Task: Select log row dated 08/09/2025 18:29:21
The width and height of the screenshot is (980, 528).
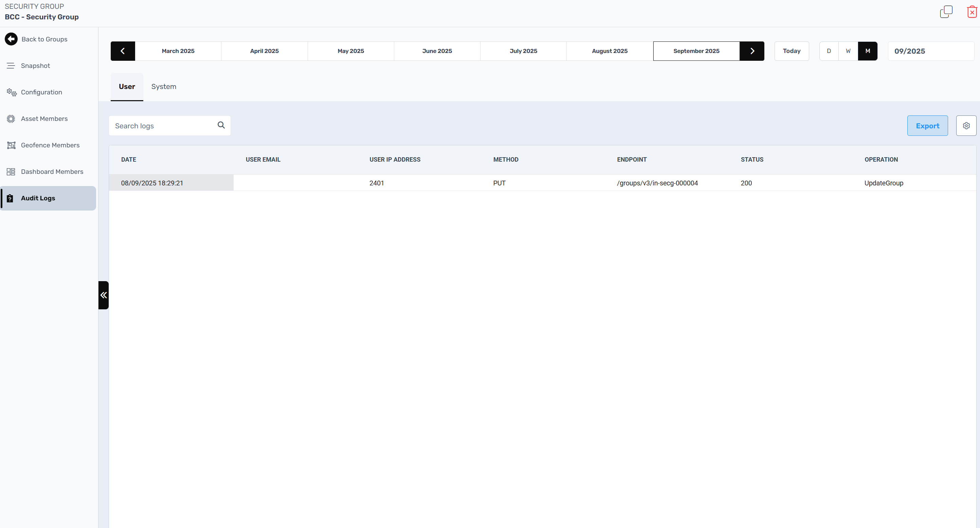Action: [x=542, y=183]
